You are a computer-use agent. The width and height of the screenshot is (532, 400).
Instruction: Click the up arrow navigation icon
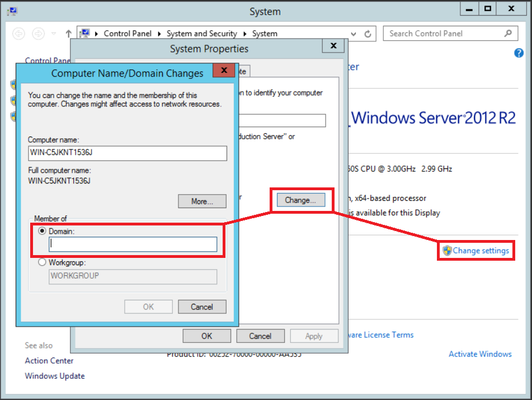coord(68,34)
